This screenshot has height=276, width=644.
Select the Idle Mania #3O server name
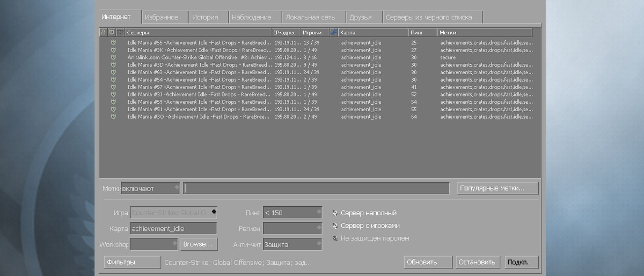(x=199, y=117)
